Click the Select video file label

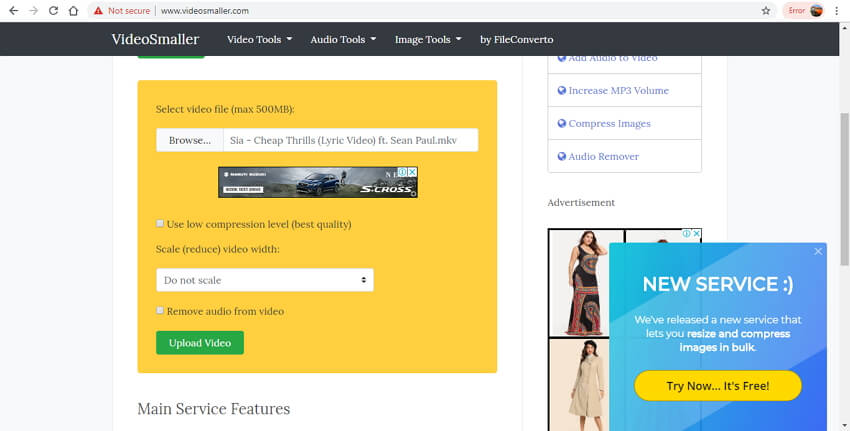[x=225, y=110]
